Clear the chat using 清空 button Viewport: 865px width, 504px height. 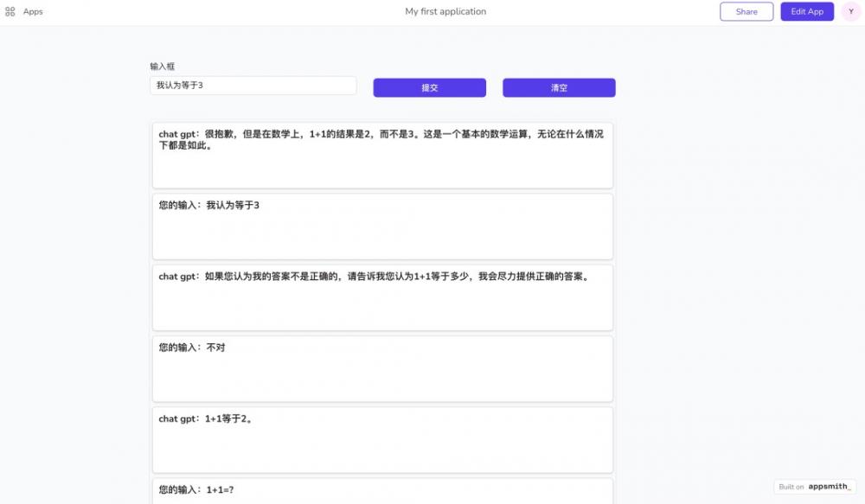pyautogui.click(x=559, y=88)
